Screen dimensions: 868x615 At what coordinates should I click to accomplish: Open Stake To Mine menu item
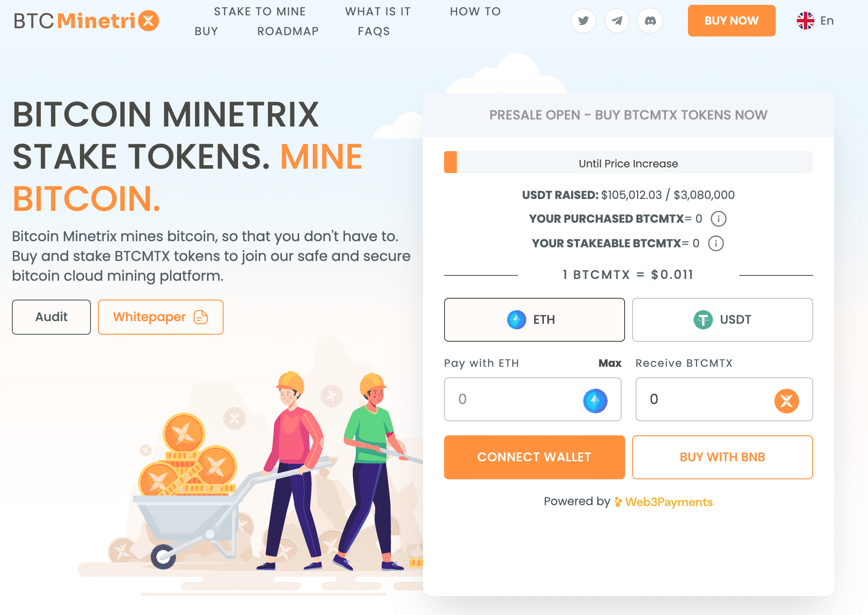pos(260,11)
